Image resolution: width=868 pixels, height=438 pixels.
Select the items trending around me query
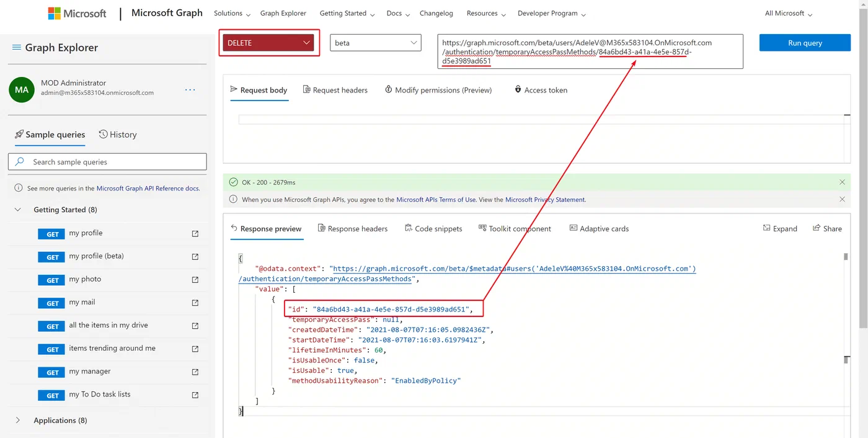[112, 349]
